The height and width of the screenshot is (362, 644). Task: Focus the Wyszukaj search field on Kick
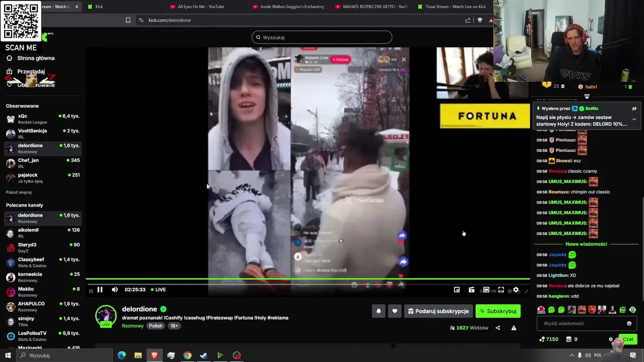tap(322, 37)
